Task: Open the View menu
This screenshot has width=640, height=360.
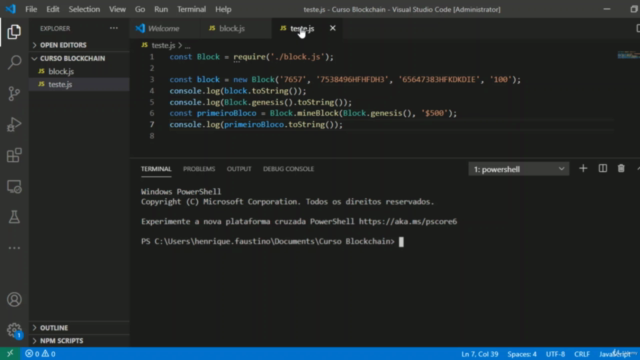Action: [117, 9]
